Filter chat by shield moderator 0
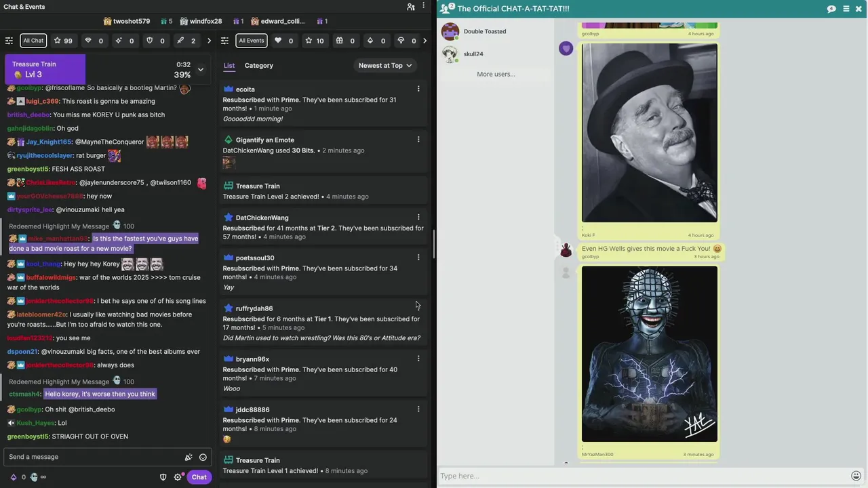868x488 pixels. [x=155, y=41]
